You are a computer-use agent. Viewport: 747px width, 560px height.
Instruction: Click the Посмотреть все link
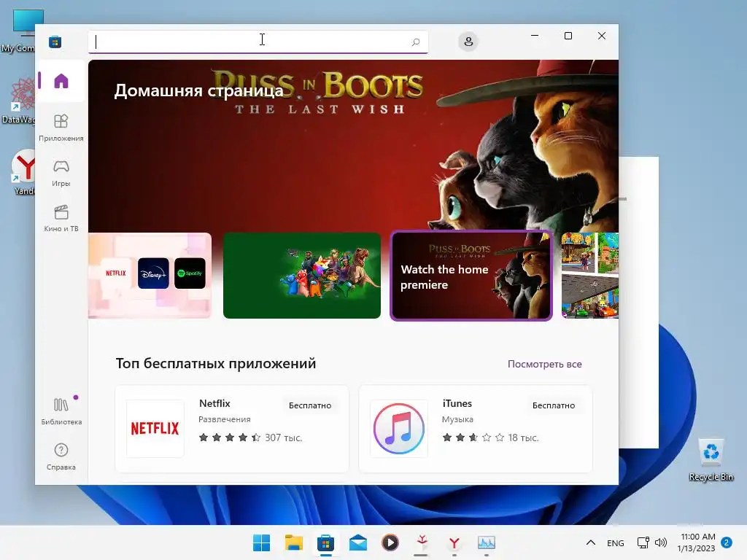[x=544, y=365]
